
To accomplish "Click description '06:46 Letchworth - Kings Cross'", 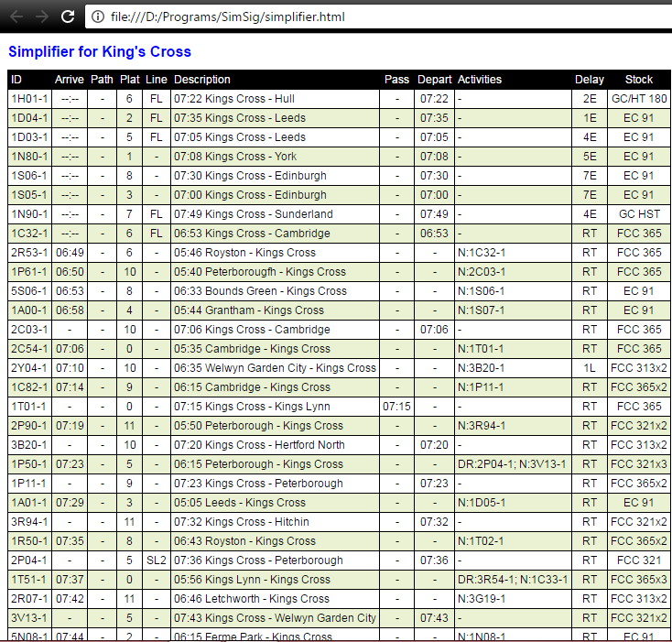I will point(252,599).
